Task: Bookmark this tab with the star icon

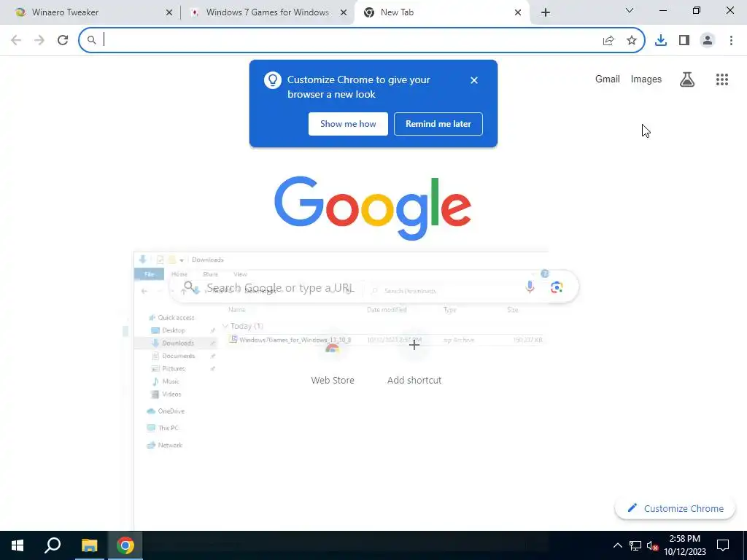Action: [632, 41]
